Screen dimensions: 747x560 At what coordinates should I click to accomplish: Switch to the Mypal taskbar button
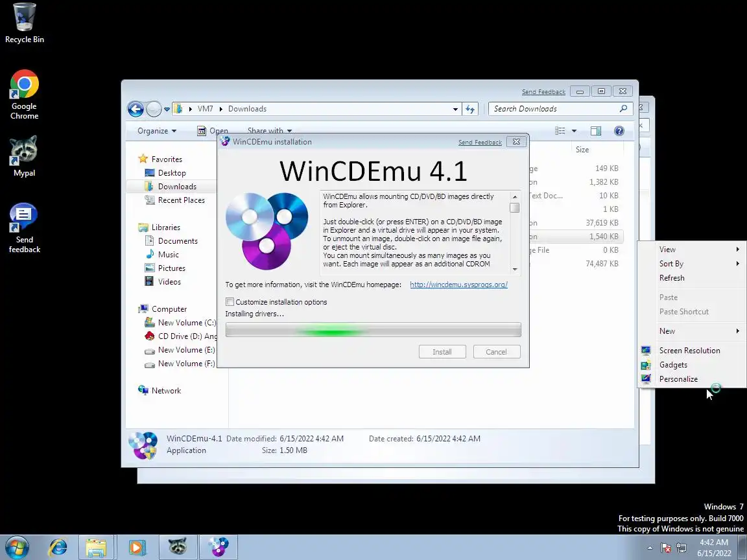click(x=177, y=547)
